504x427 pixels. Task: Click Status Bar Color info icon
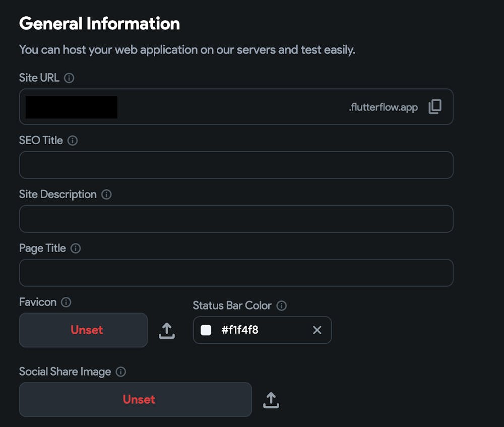pyautogui.click(x=282, y=306)
